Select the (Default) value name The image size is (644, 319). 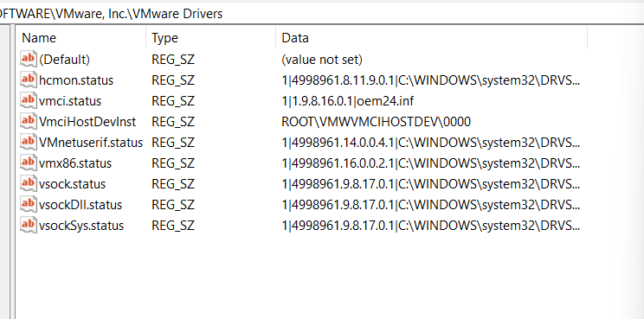click(64, 60)
